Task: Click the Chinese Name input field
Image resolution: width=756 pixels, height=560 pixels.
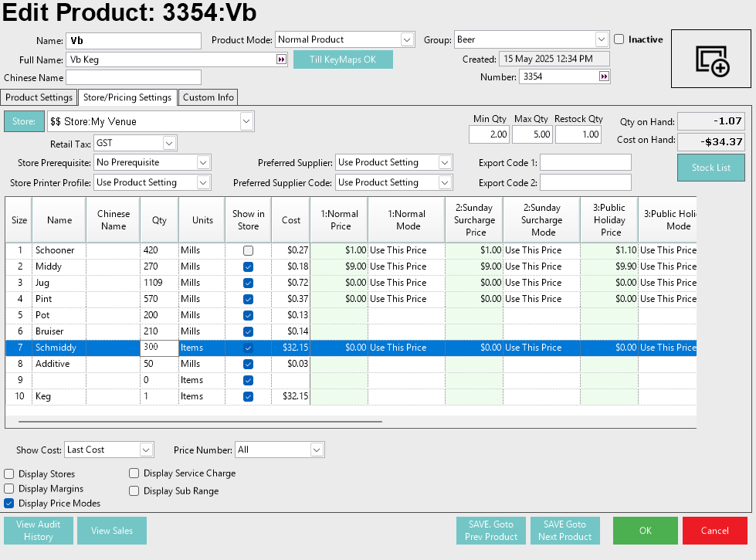Action: click(133, 77)
